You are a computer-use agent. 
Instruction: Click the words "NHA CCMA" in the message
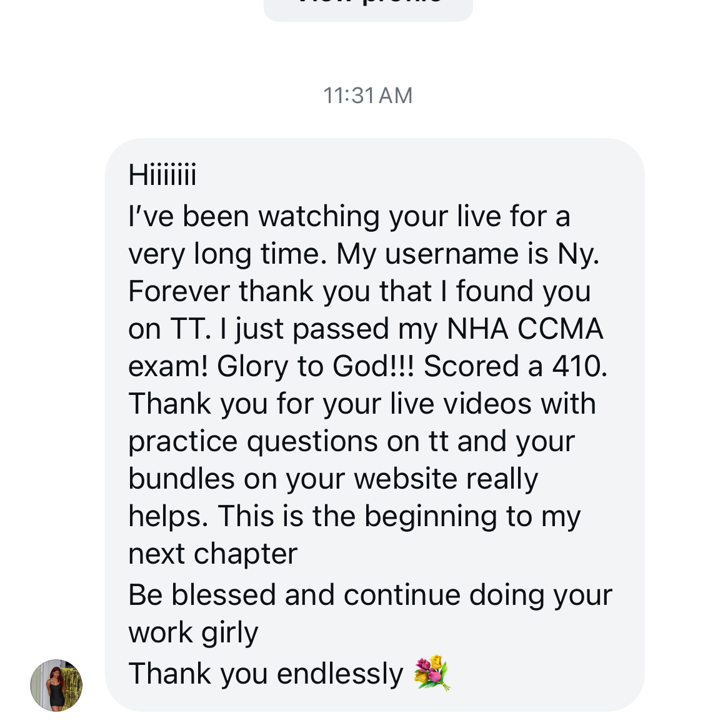pyautogui.click(x=525, y=329)
